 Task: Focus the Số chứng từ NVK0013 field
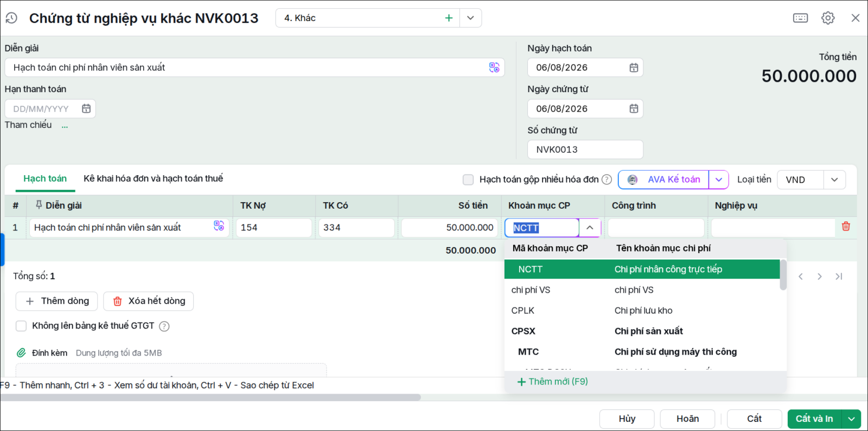coord(585,150)
